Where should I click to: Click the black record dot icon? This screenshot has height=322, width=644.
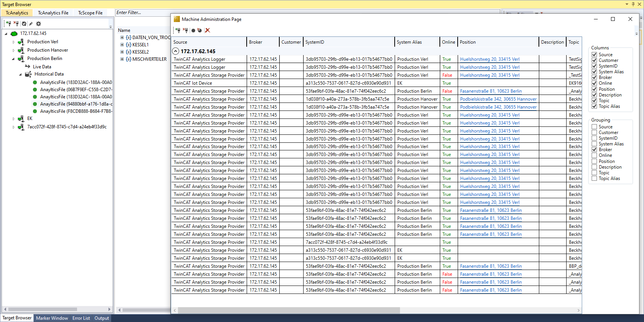pos(193,30)
